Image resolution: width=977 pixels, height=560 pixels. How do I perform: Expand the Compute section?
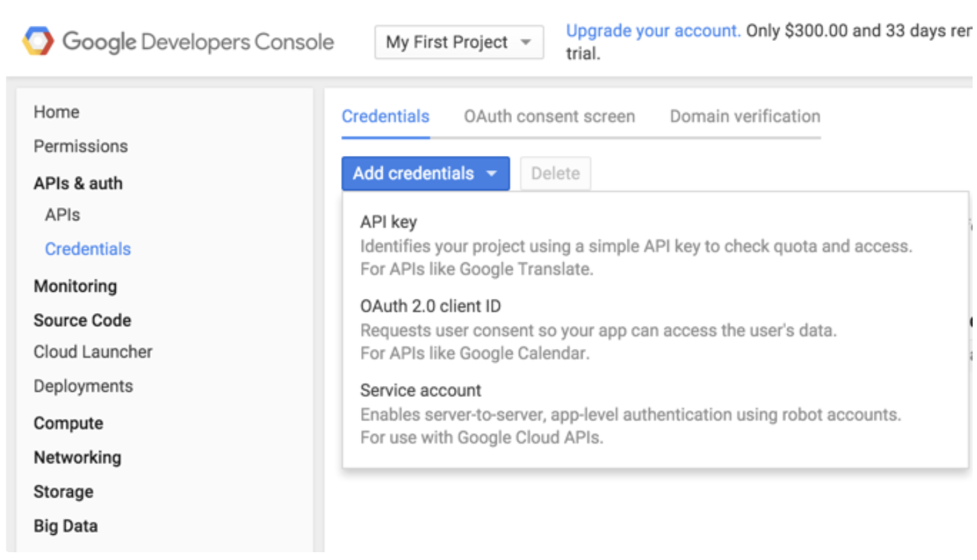coord(68,423)
